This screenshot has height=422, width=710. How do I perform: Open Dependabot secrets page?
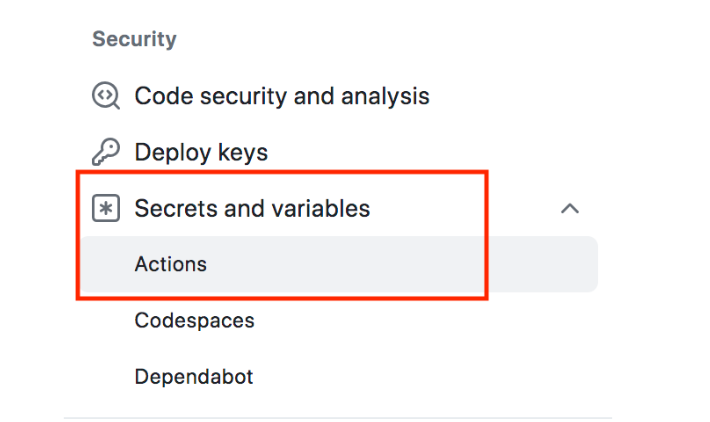click(x=194, y=377)
